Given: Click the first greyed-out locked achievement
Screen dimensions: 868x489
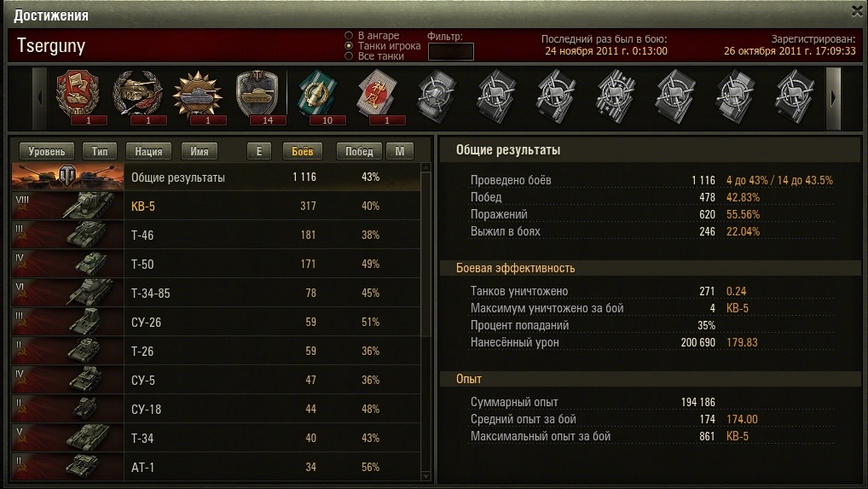Looking at the screenshot, I should (437, 96).
